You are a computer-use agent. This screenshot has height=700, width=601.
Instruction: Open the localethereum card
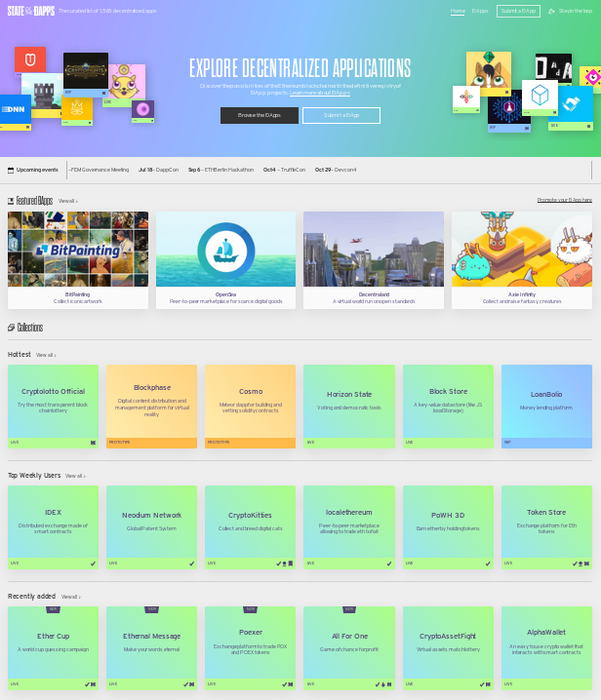coord(349,527)
